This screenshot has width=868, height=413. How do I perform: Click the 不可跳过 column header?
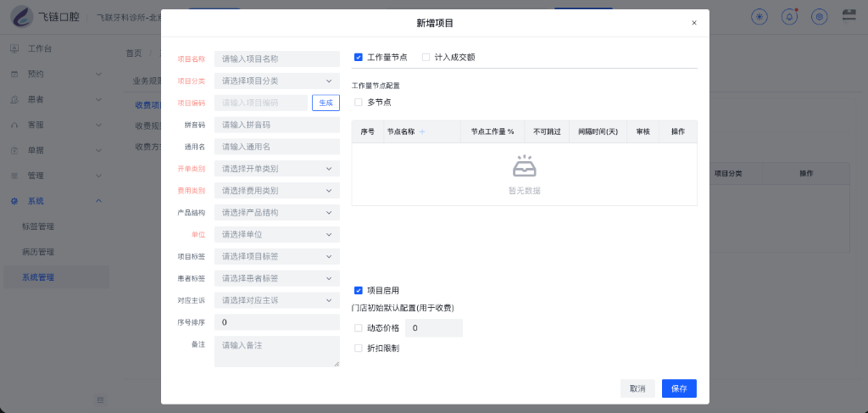(x=547, y=131)
